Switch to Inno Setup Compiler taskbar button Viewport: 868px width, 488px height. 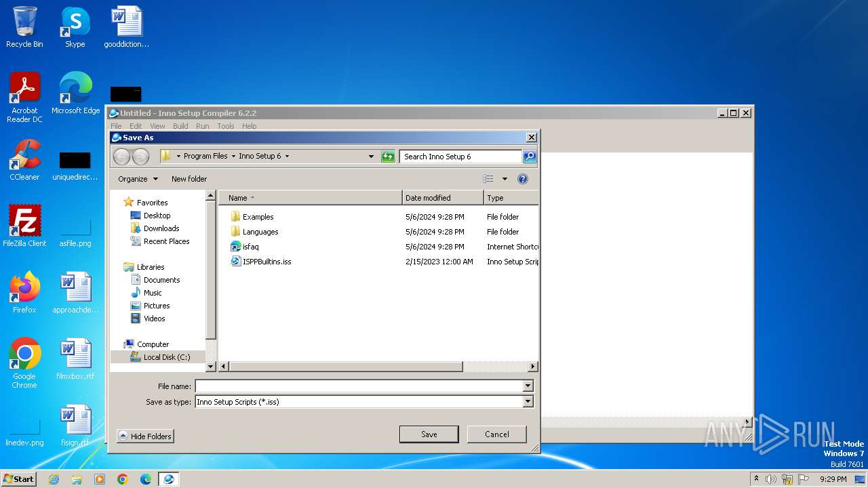click(169, 479)
